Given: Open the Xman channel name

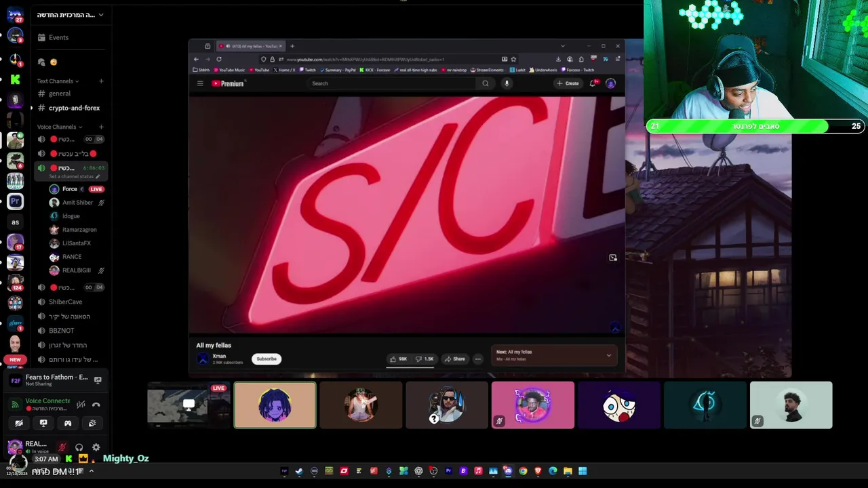Looking at the screenshot, I should tap(219, 356).
